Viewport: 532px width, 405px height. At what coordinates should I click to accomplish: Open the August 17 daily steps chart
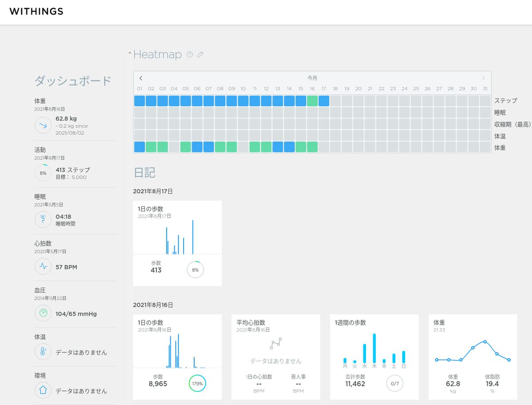click(x=177, y=237)
